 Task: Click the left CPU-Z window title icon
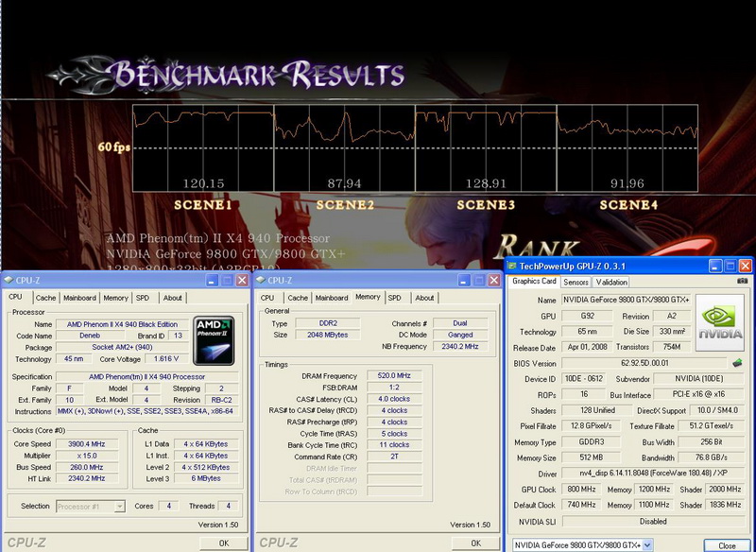pos(9,280)
